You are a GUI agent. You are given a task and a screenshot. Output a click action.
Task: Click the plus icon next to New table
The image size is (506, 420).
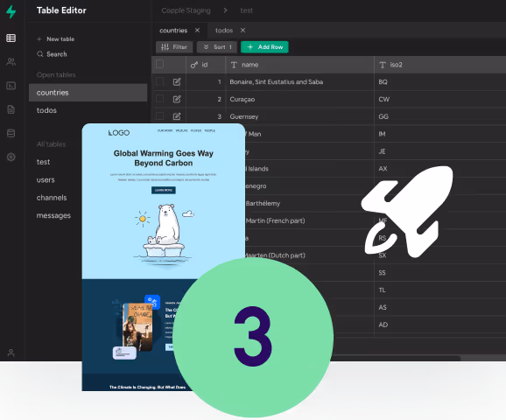pyautogui.click(x=39, y=39)
